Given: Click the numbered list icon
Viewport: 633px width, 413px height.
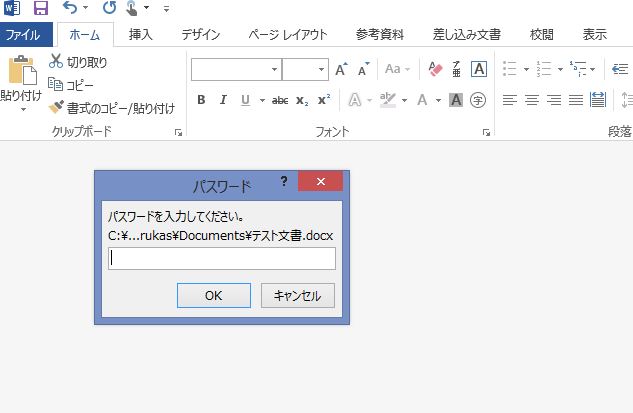Looking at the screenshot, I should coord(544,69).
